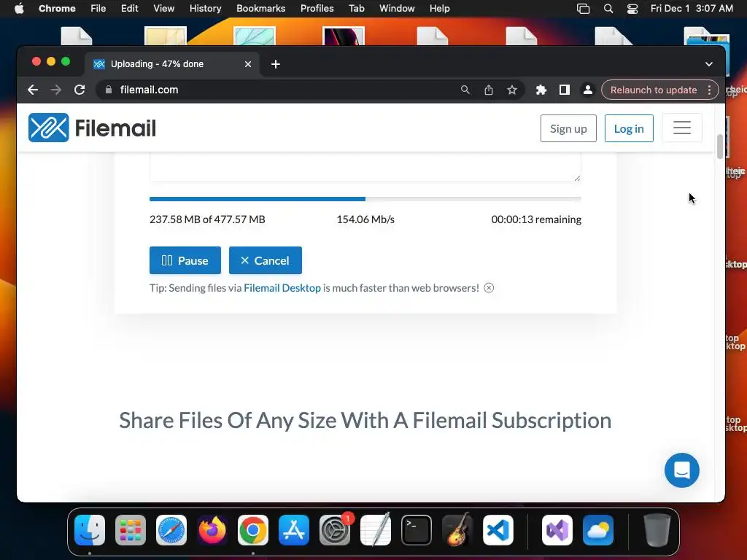Open the cloud weather app in Dock
This screenshot has width=747, height=560.
(x=598, y=530)
